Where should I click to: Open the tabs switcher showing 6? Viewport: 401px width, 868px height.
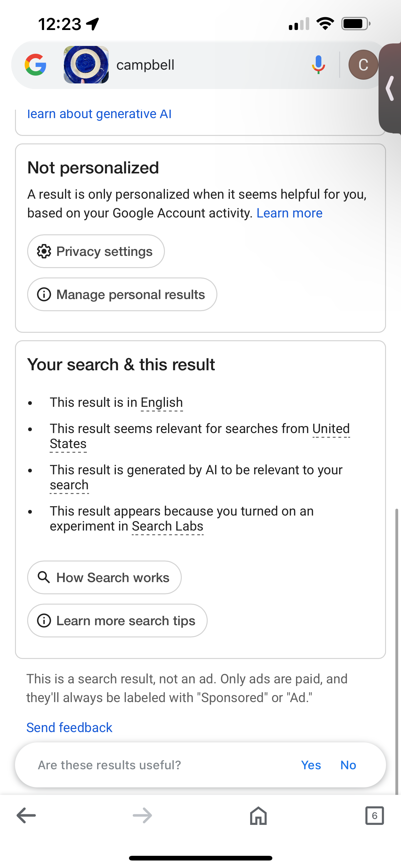pos(374,816)
